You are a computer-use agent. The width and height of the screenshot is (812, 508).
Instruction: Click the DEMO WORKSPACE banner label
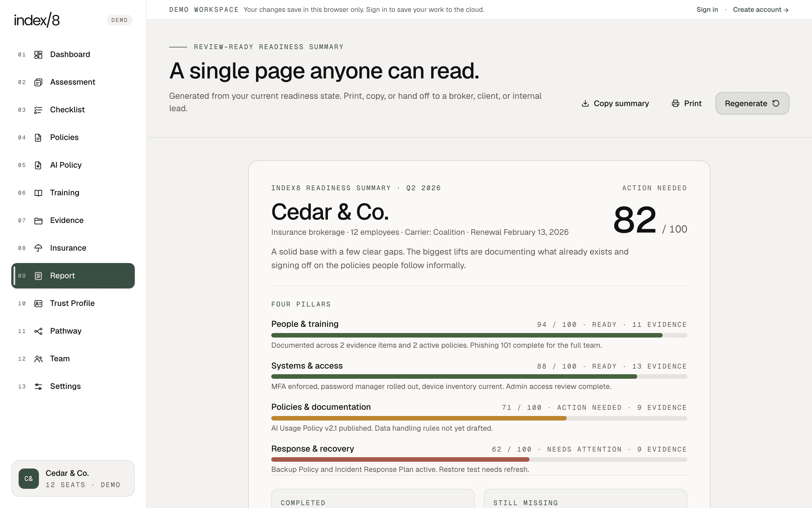pyautogui.click(x=204, y=10)
